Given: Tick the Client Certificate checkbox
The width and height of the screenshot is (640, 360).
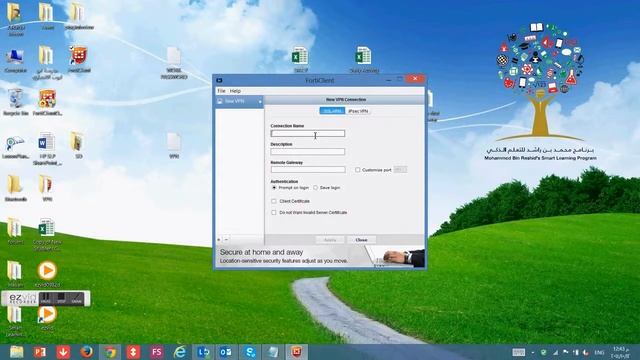Looking at the screenshot, I should tap(274, 201).
